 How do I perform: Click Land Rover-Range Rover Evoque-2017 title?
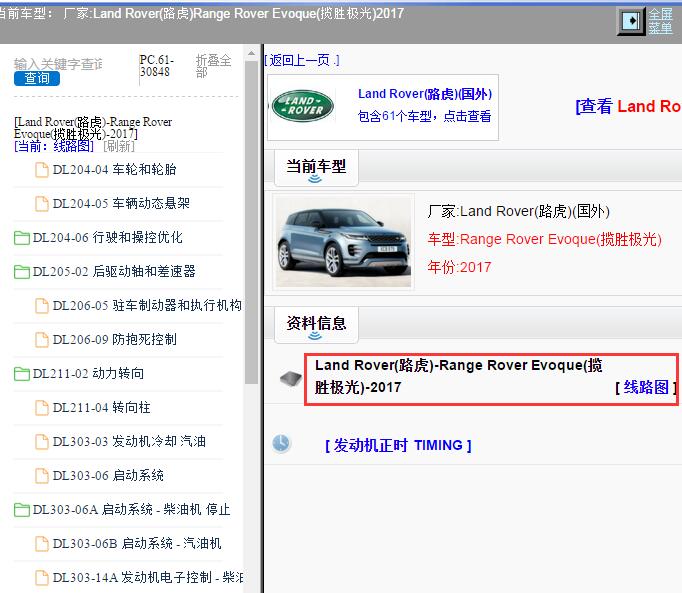(x=458, y=376)
